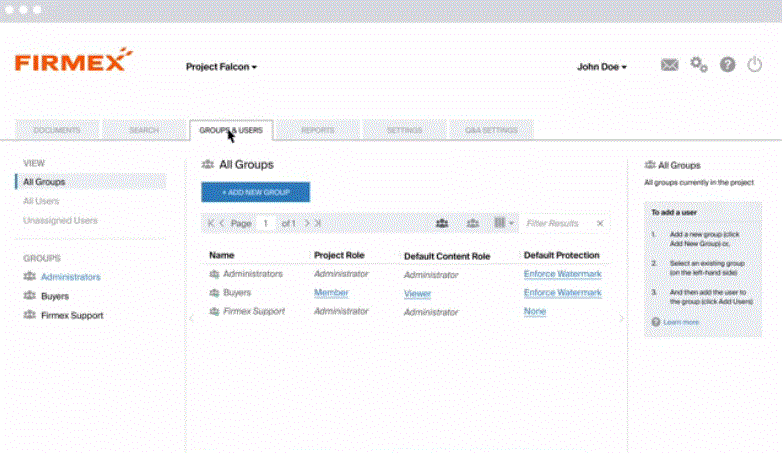
Task: Click the gray users group toolbar icon
Action: pyautogui.click(x=472, y=224)
